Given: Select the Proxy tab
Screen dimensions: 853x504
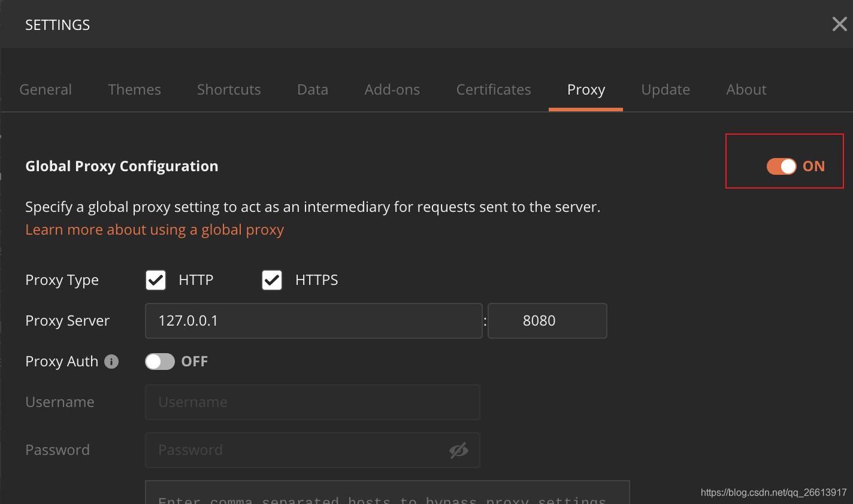Looking at the screenshot, I should click(x=586, y=90).
